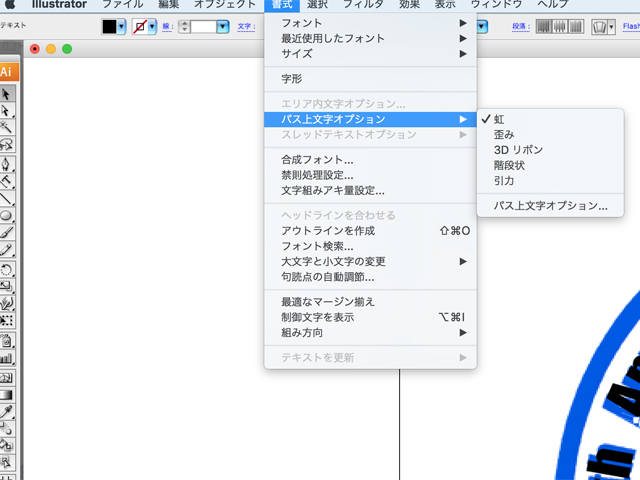Select the Column Graph tool
Screen dimensions: 640x480
(7, 358)
